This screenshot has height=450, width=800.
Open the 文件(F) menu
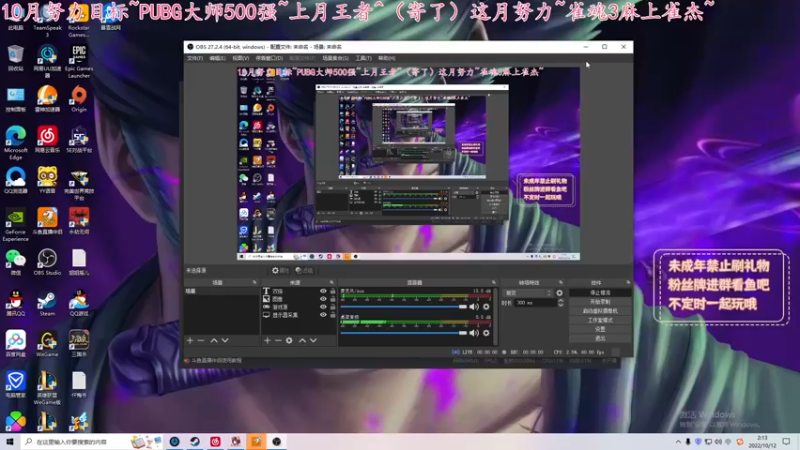click(x=195, y=58)
